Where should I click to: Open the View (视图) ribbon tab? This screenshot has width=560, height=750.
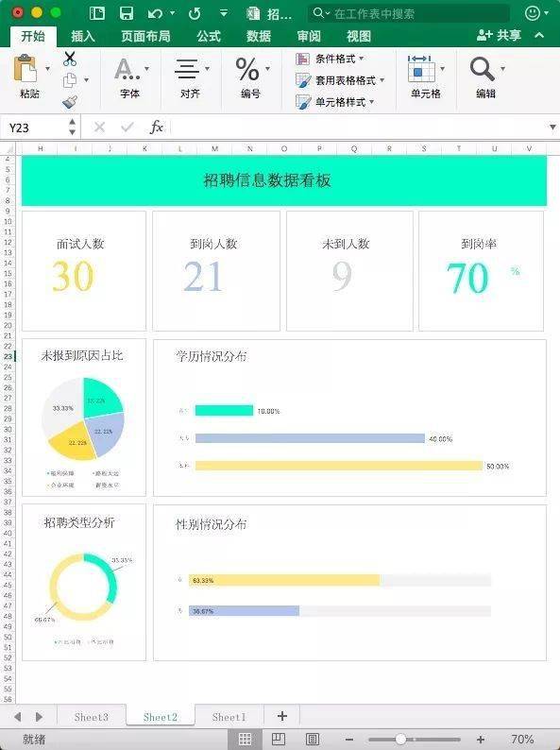pos(359,36)
